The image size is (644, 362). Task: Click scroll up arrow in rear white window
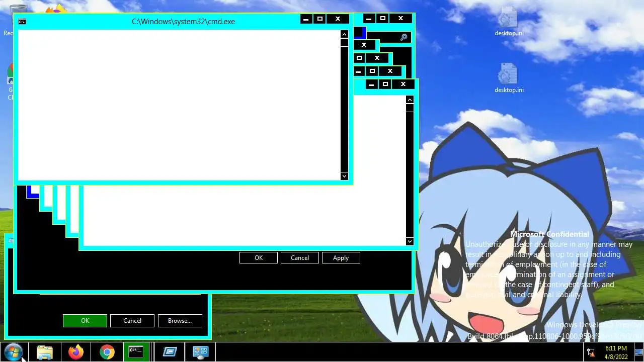410,100
